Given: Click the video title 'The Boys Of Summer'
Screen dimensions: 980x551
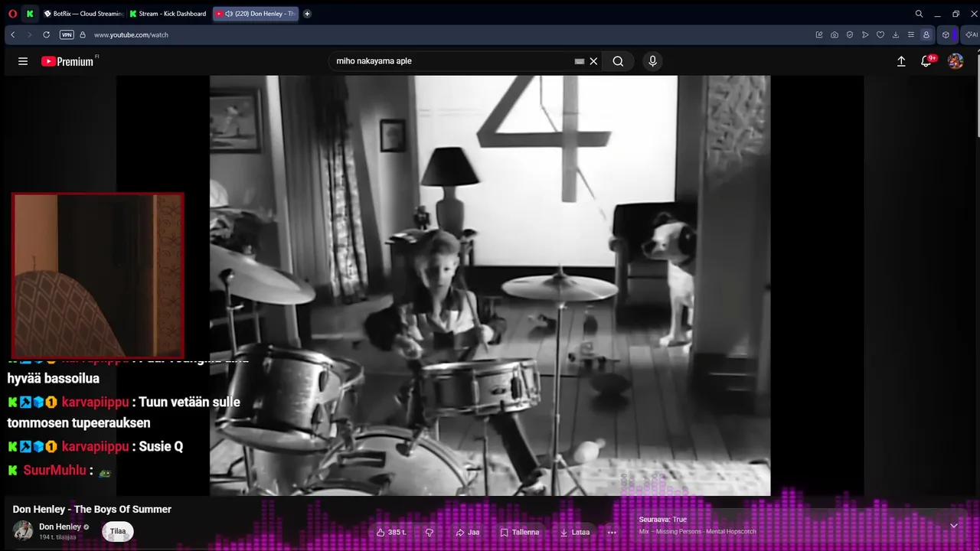Looking at the screenshot, I should 92,509.
